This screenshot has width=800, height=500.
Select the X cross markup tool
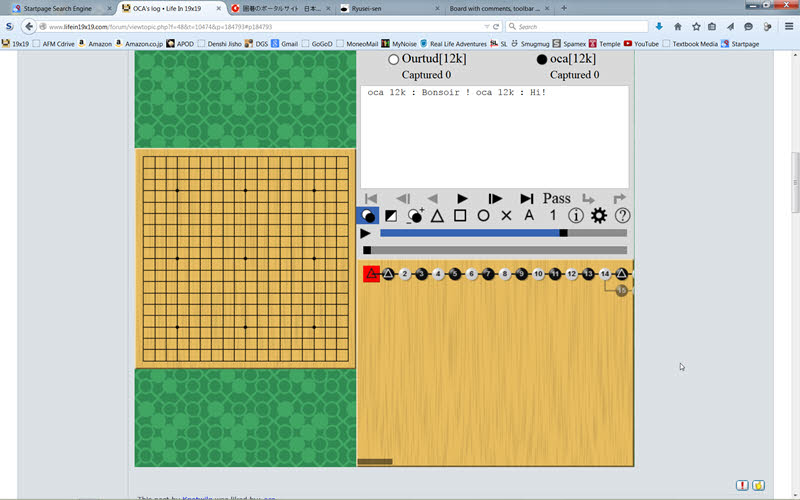tap(506, 215)
